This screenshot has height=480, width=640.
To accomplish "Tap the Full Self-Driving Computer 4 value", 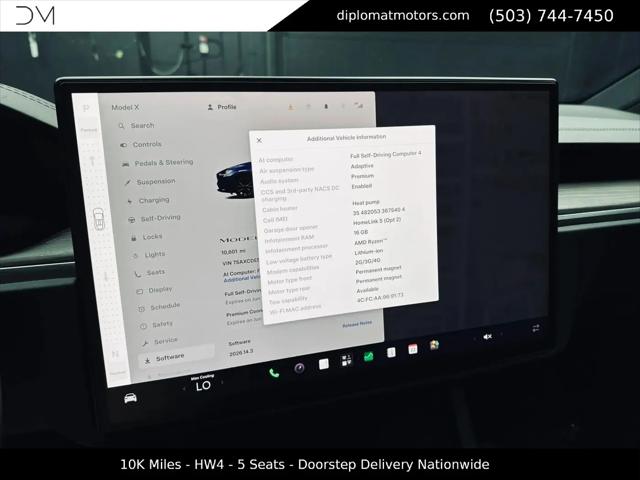I will [x=386, y=155].
